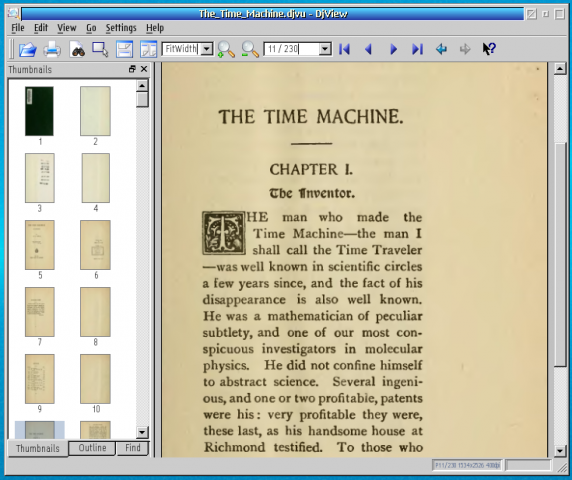This screenshot has height=480, width=572.
Task: Click the window menu icon in title bar
Action: coord(13,13)
